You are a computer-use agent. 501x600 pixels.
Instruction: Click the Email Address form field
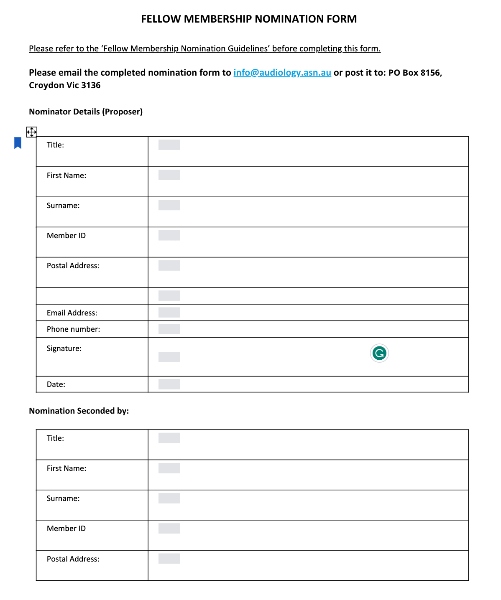(x=169, y=313)
